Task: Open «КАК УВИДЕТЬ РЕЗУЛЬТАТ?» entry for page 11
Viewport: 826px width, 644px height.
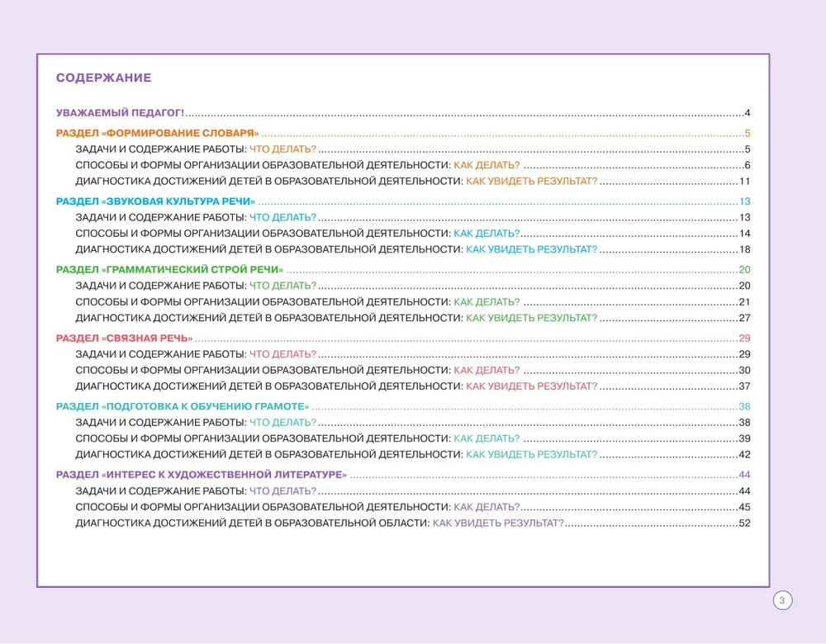Action: (x=531, y=182)
